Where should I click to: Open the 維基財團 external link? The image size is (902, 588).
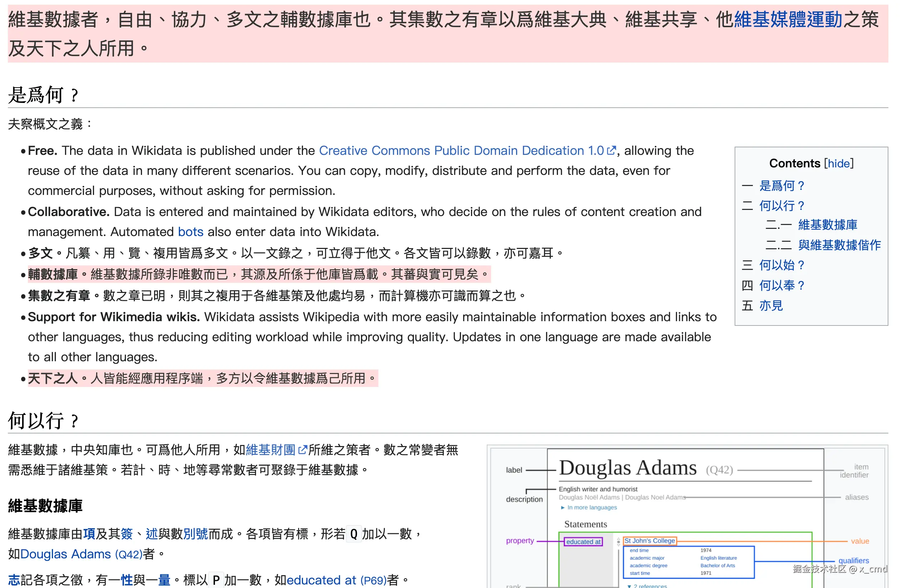(270, 450)
